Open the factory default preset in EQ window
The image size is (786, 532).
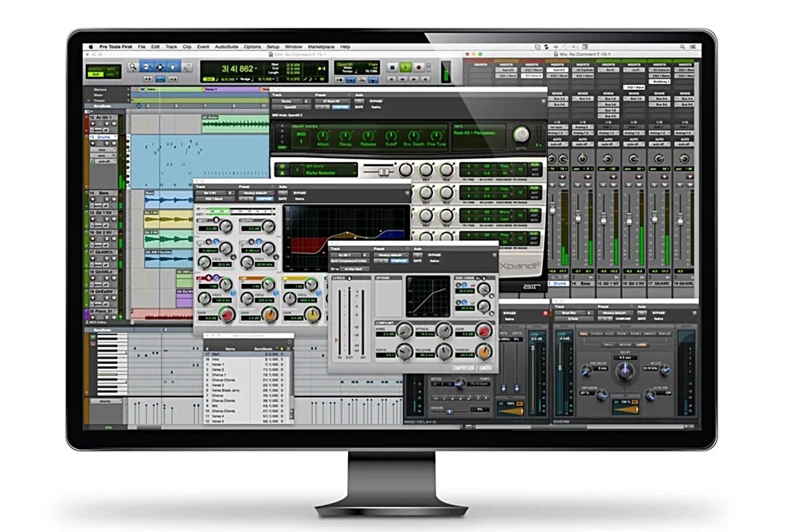point(257,193)
